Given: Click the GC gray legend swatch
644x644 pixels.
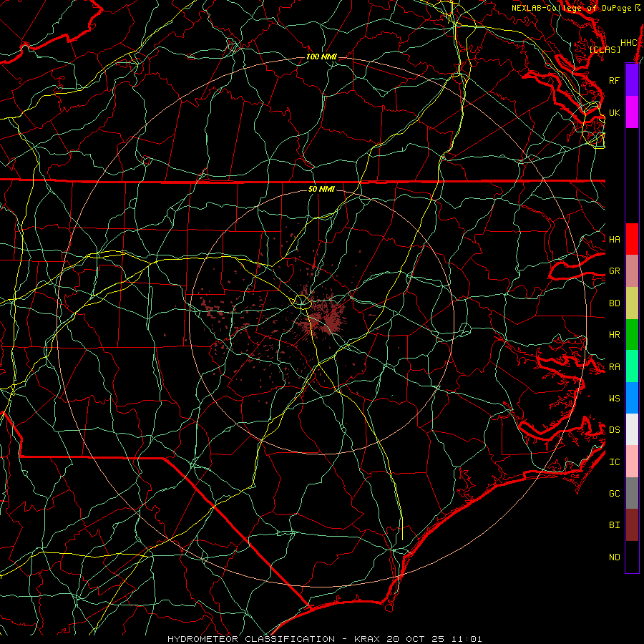Looking at the screenshot, I should [632, 493].
